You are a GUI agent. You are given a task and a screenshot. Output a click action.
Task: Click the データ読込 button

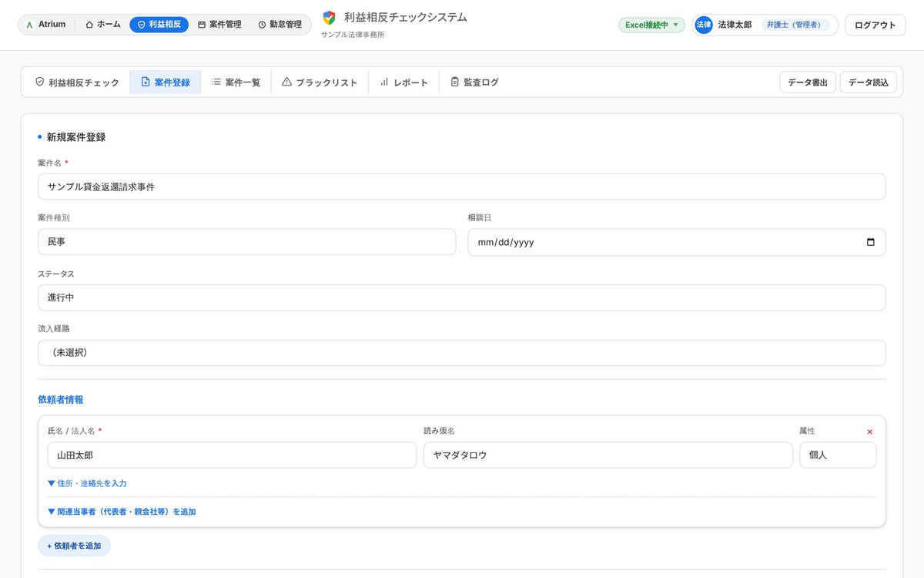869,82
